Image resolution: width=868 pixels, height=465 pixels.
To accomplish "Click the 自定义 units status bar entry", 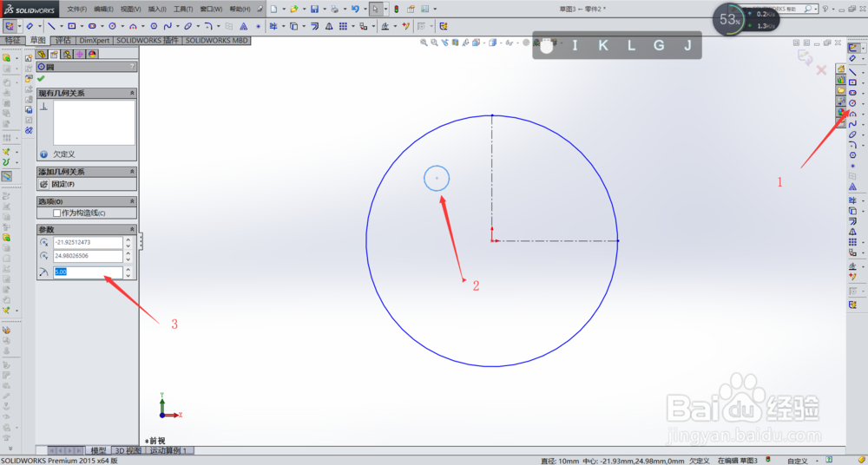I will 797,461.
